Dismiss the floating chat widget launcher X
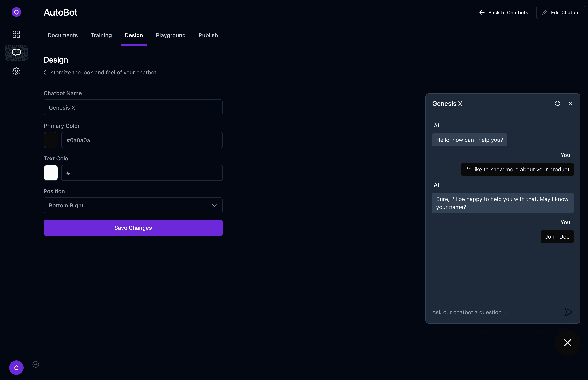This screenshot has height=380, width=588. tap(567, 342)
